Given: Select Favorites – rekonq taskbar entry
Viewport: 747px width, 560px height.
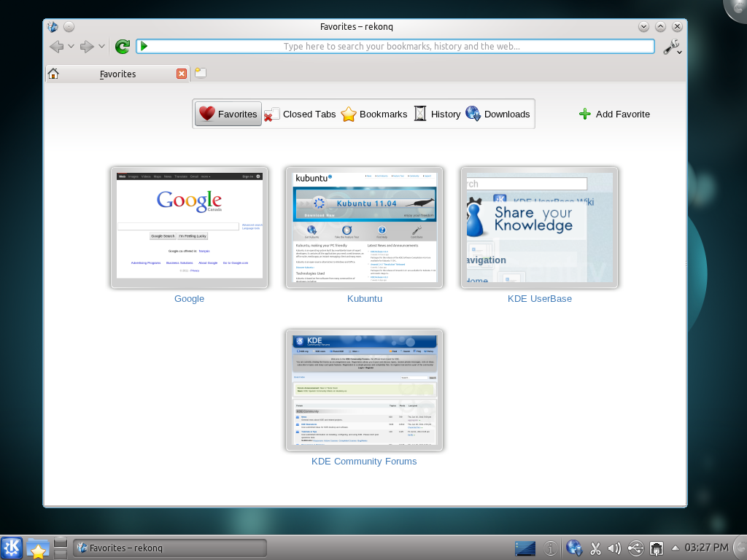Looking at the screenshot, I should [169, 548].
